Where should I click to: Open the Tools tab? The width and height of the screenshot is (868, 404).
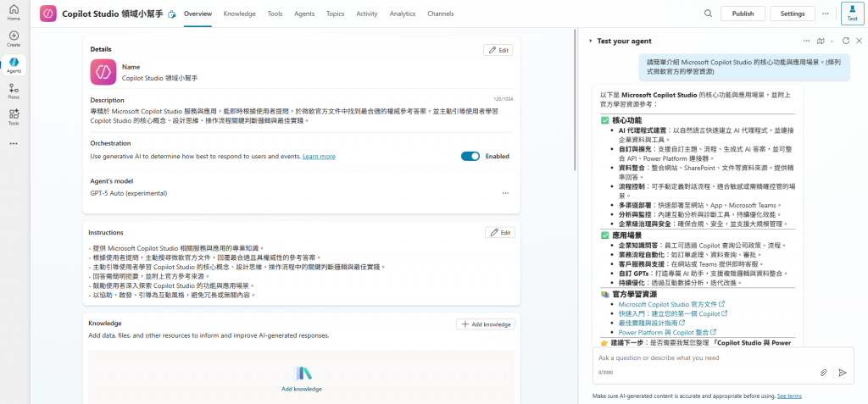click(x=275, y=14)
